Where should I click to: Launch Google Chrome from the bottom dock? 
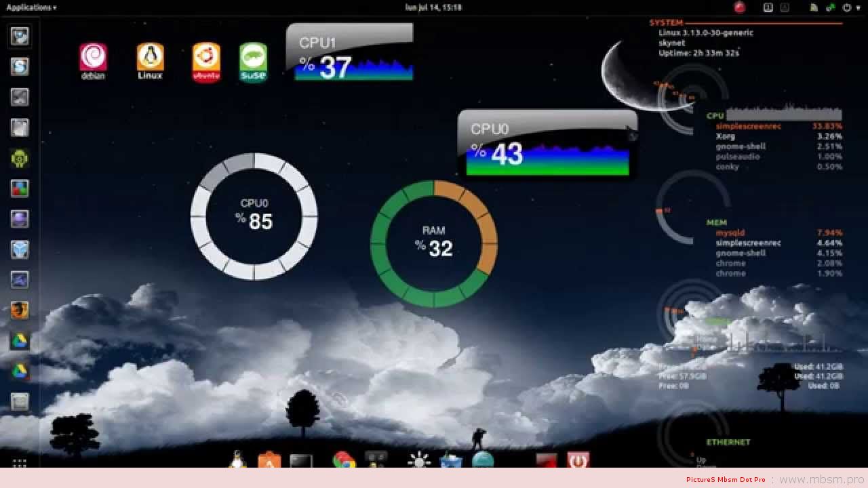(x=344, y=461)
